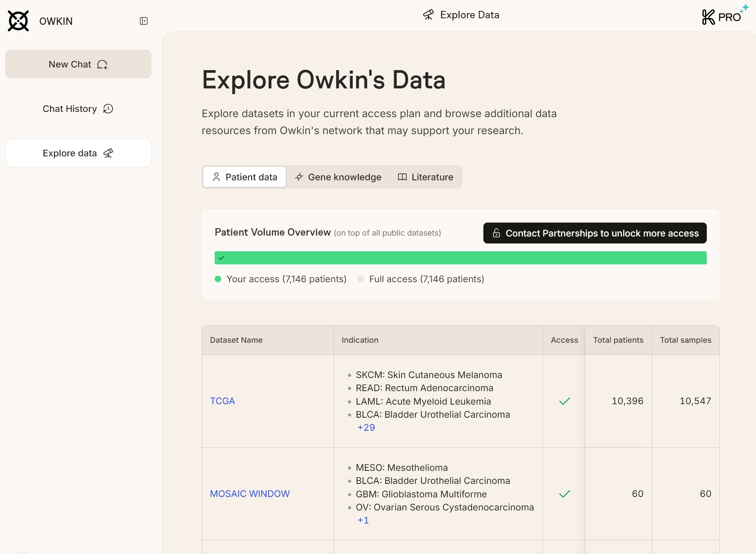Viewport: 756px width, 554px height.
Task: Switch to the Literature tab
Action: click(425, 177)
